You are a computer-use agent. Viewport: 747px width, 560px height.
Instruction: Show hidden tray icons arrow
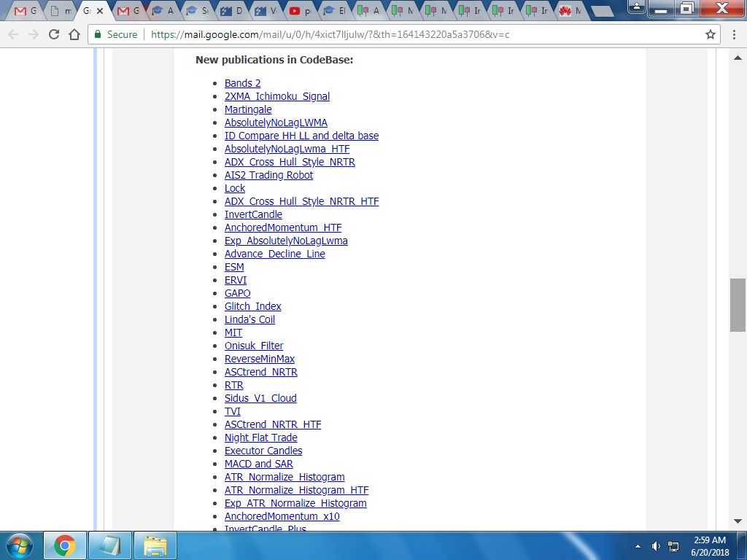click(638, 546)
